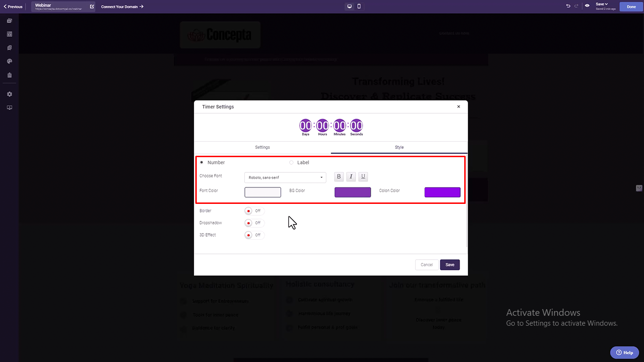This screenshot has height=362, width=644.
Task: Select the Label radio button
Action: point(291,162)
